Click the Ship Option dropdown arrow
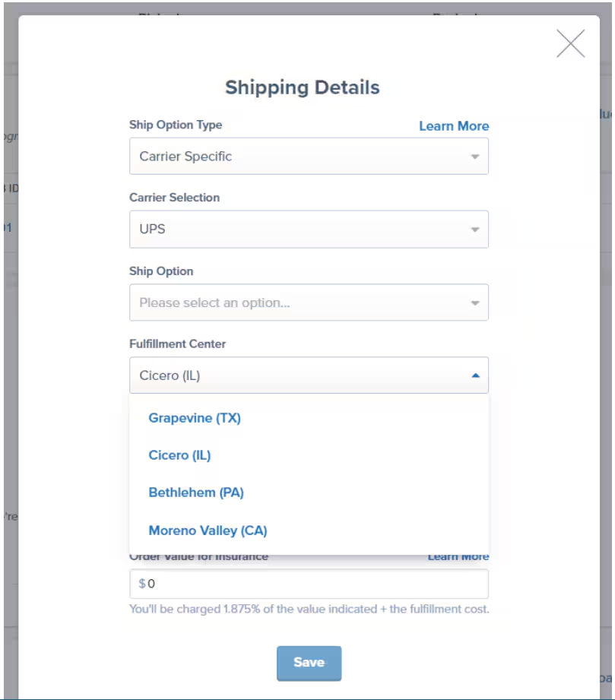This screenshot has height=700, width=615. tap(474, 302)
